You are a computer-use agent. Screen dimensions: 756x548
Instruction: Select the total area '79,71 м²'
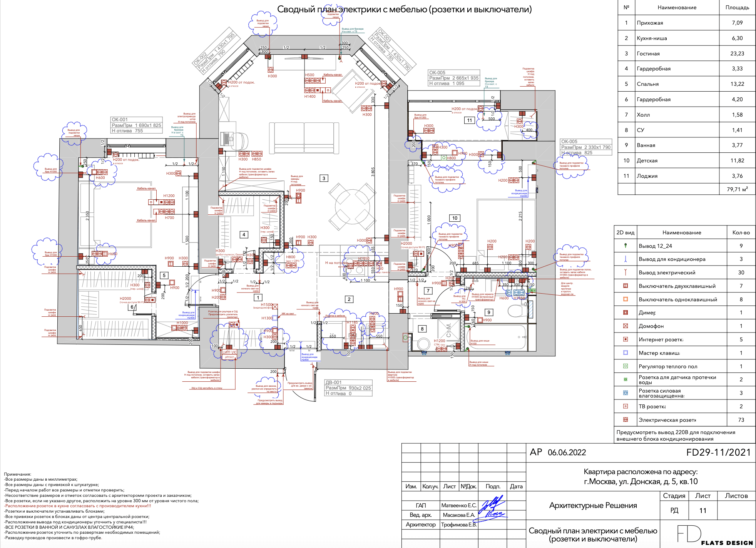737,189
